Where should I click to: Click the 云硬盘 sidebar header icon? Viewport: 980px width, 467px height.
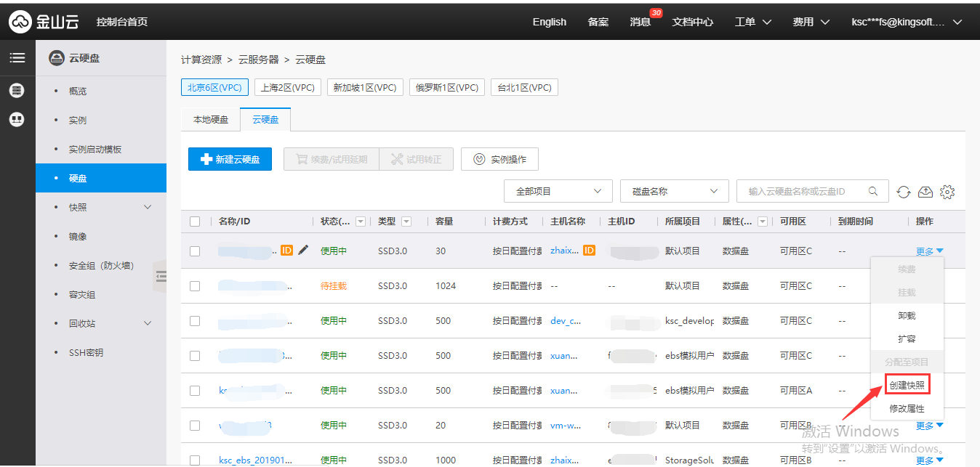point(56,58)
